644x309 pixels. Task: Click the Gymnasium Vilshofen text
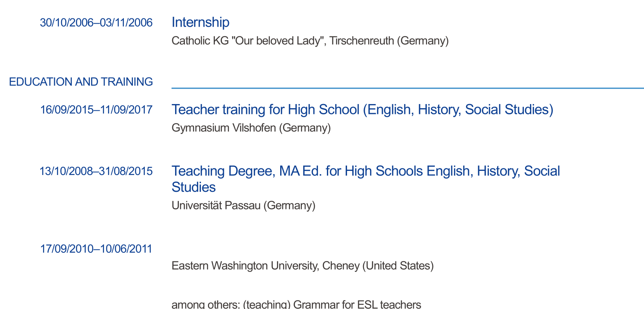click(x=224, y=128)
